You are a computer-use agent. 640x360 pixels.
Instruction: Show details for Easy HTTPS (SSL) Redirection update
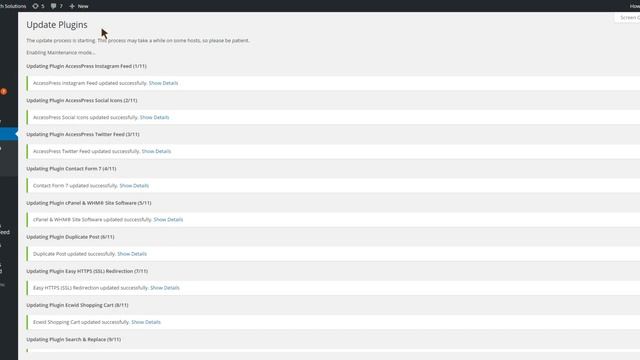165,287
